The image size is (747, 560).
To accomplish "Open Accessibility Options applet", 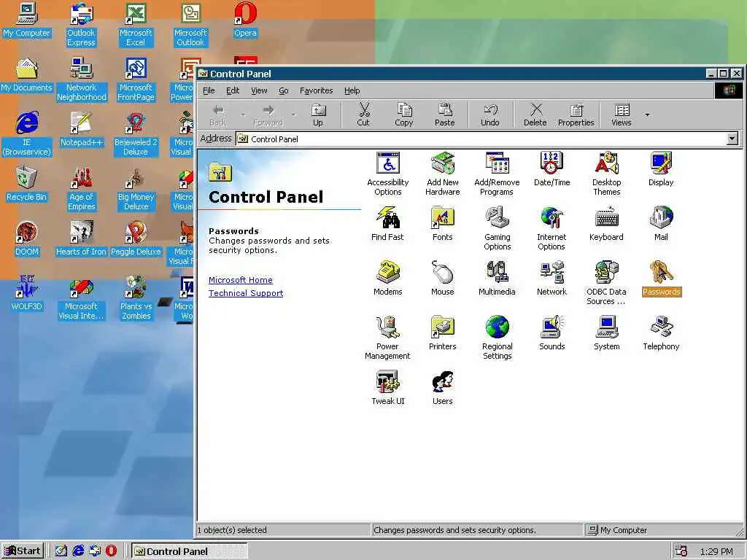I will click(388, 174).
